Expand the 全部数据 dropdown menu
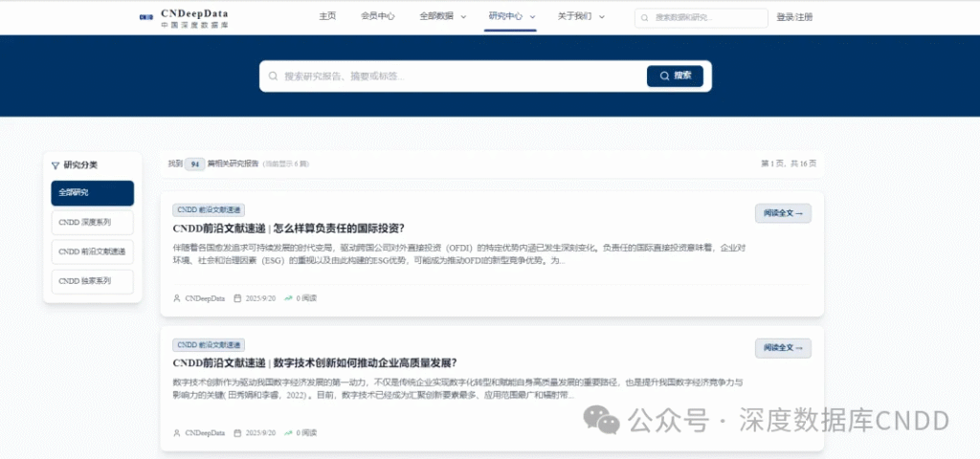980x459 pixels. [443, 16]
